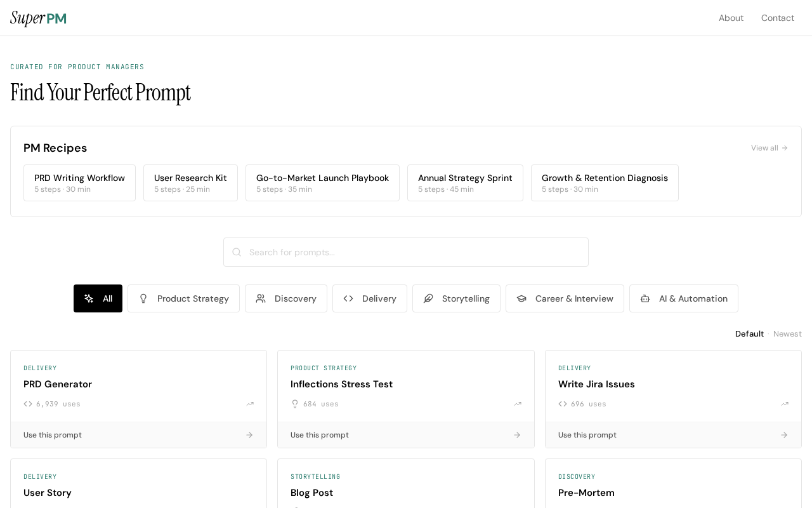Screen dimensions: 812x508
Task: Show Career & Interview prompts
Action: point(565,298)
